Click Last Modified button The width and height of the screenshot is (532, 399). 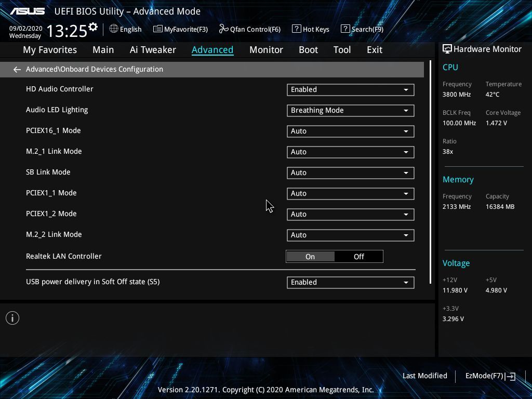point(425,376)
